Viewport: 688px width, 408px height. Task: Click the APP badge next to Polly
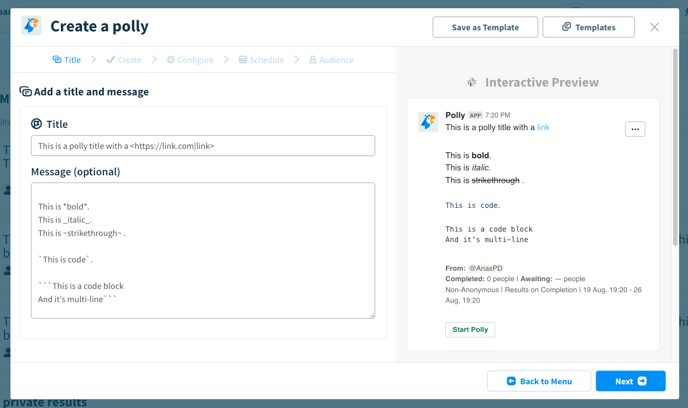click(475, 115)
